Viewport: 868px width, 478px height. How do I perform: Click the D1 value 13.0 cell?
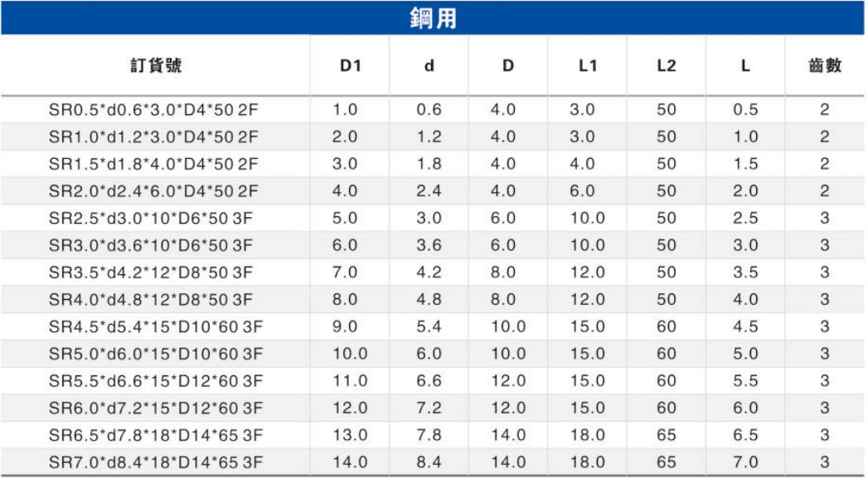point(350,435)
